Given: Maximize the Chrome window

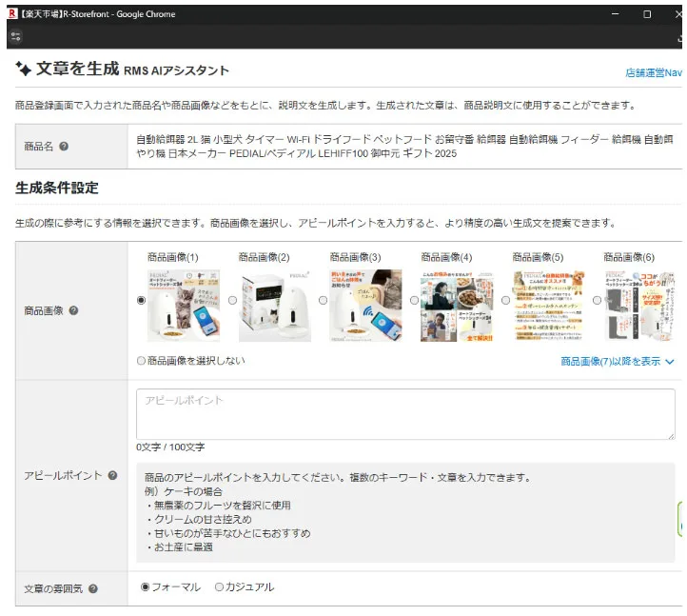Looking at the screenshot, I should [x=647, y=14].
